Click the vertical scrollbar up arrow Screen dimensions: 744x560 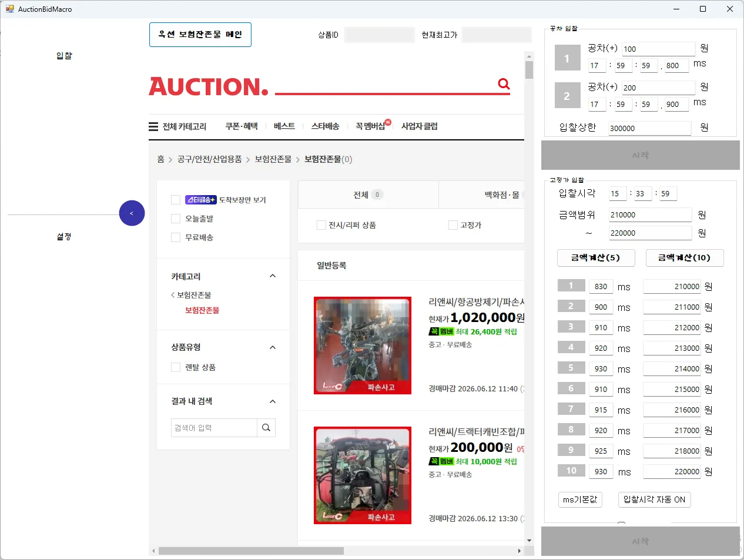[529, 56]
